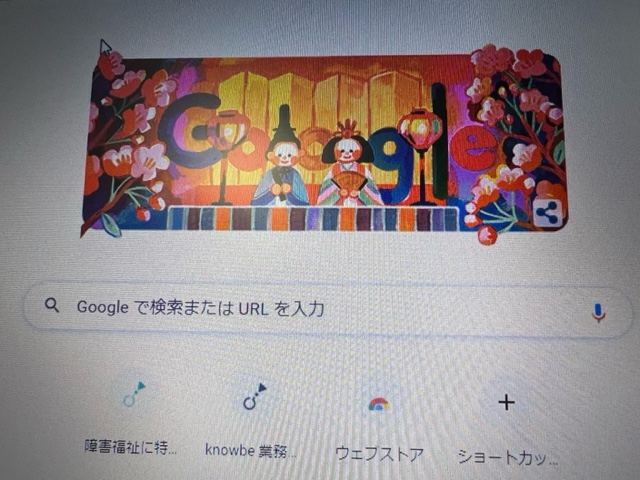Viewport: 640px width, 480px height.
Task: Click the plus icon to add shortcut
Action: click(x=507, y=403)
